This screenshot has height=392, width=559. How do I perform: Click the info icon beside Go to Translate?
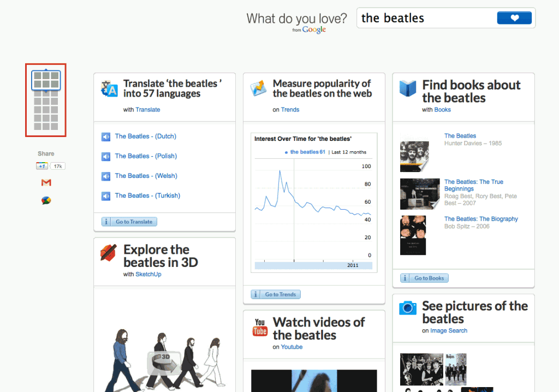point(106,222)
